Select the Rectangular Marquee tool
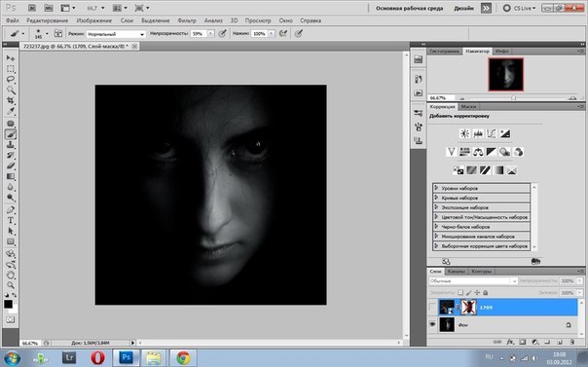588x367 pixels. [11, 69]
